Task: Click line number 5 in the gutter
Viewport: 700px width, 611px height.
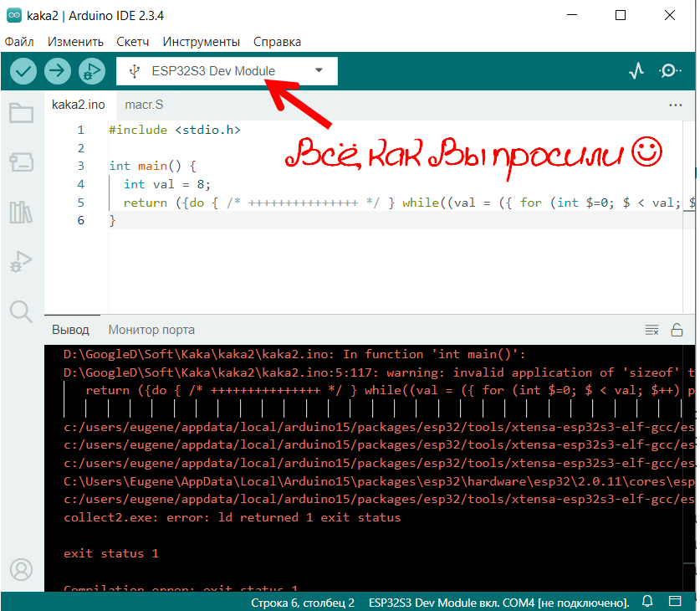Action: (x=81, y=203)
